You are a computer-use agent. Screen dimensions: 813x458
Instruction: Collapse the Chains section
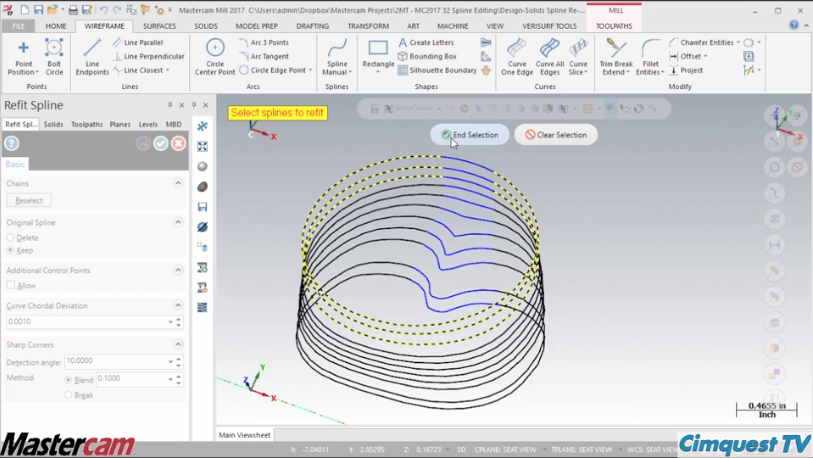pos(178,183)
